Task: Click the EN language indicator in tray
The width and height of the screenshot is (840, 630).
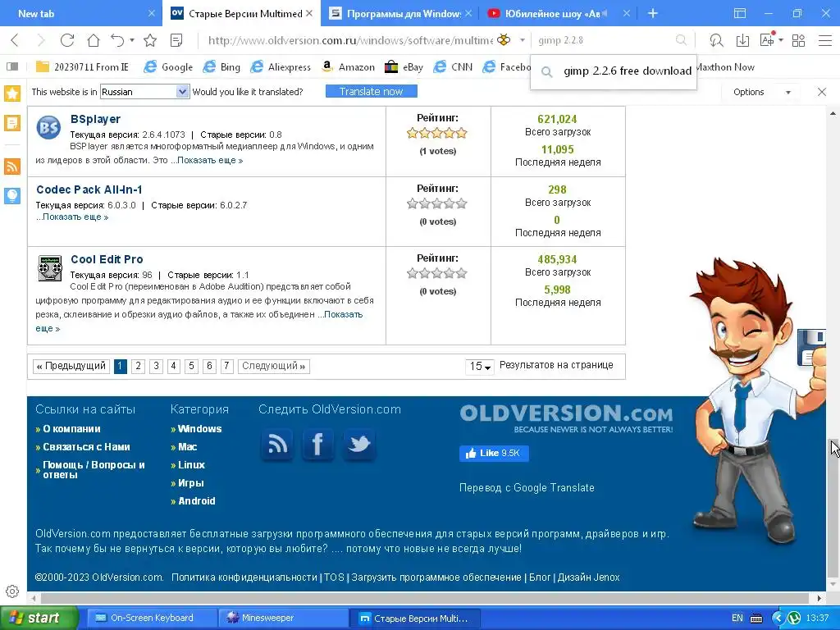Action: coord(737,619)
